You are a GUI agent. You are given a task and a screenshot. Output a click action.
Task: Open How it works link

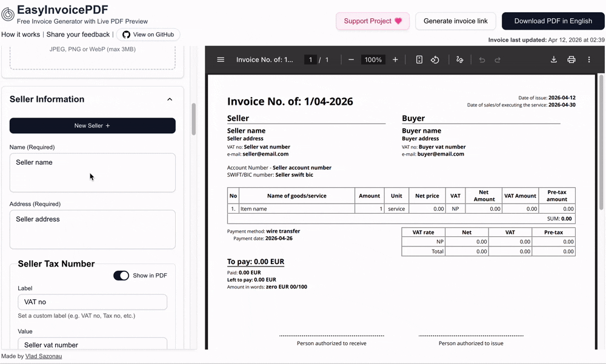pos(21,35)
